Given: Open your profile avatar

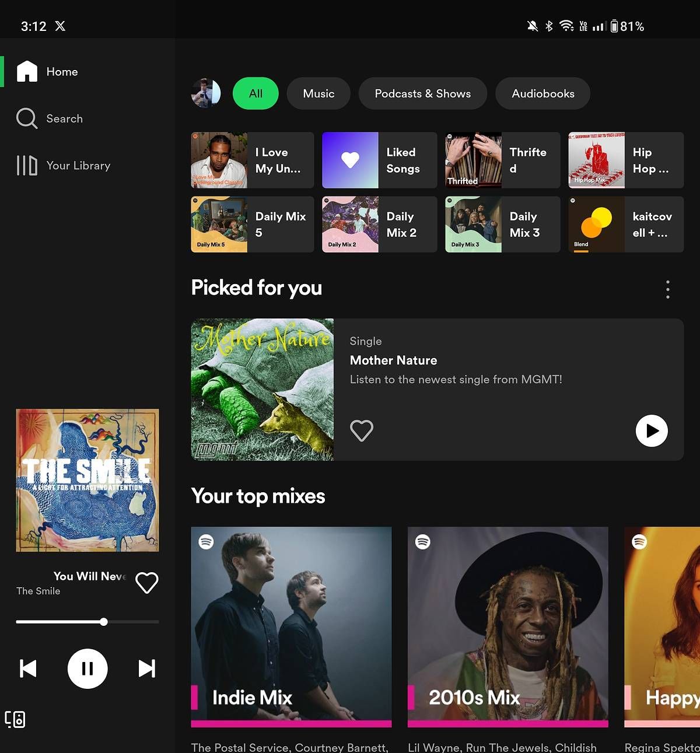Looking at the screenshot, I should point(206,93).
